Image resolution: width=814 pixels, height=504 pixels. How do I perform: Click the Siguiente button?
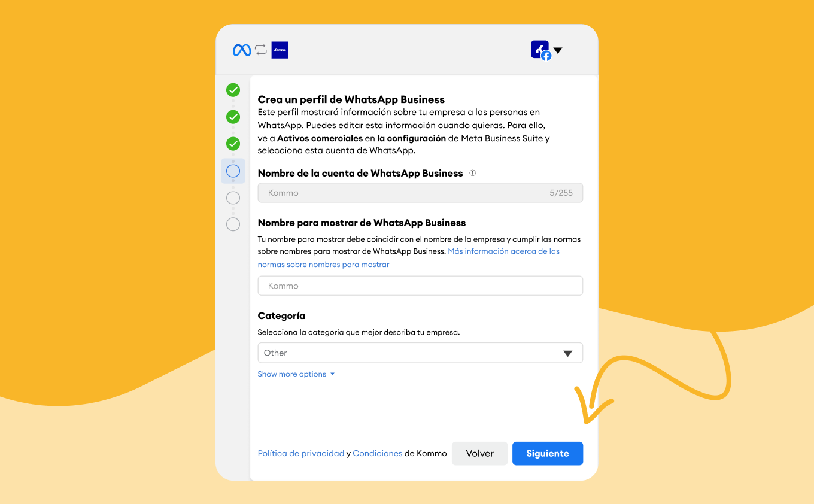pos(548,453)
